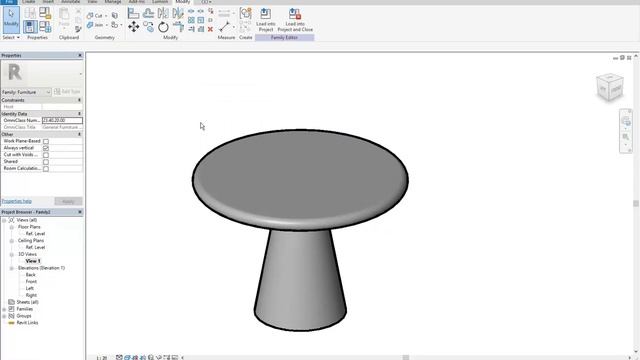Open the Add-Ins ribbon tab
This screenshot has width=640, height=360.
[x=136, y=2]
